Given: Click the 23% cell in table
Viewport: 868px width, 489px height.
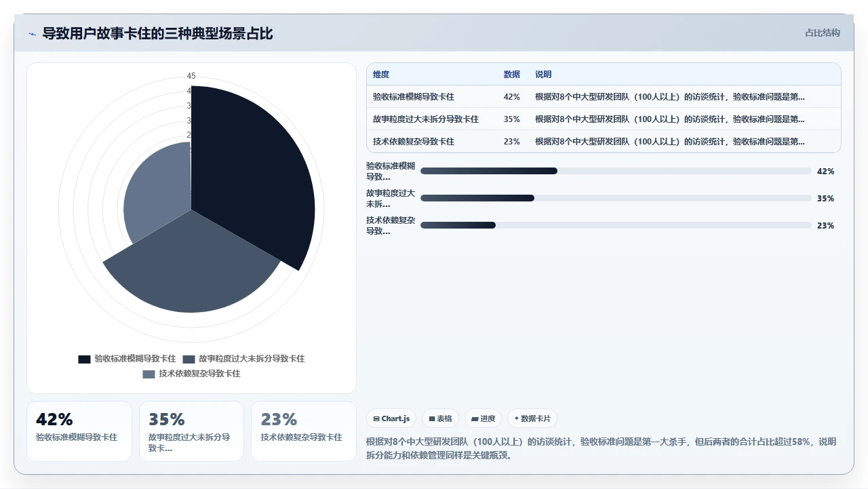Looking at the screenshot, I should click(x=512, y=142).
